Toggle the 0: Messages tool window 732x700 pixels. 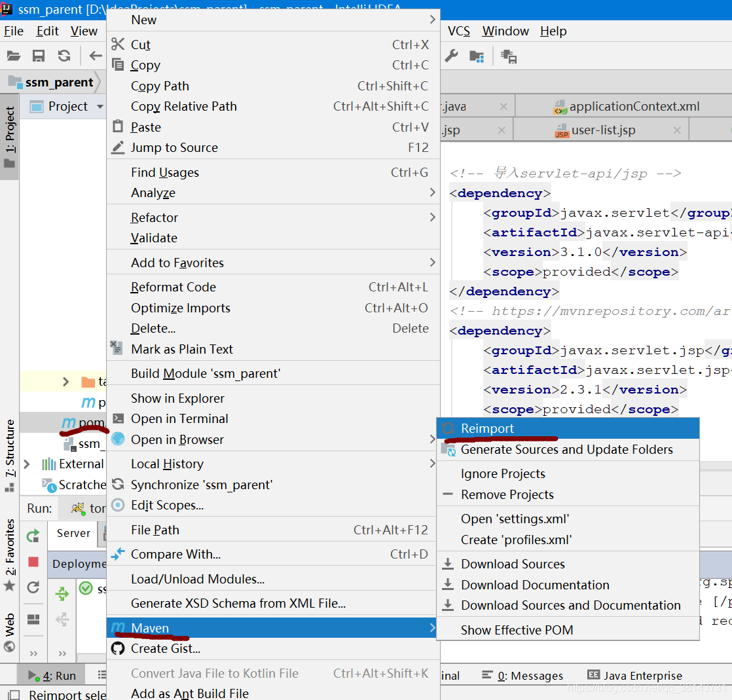522,675
